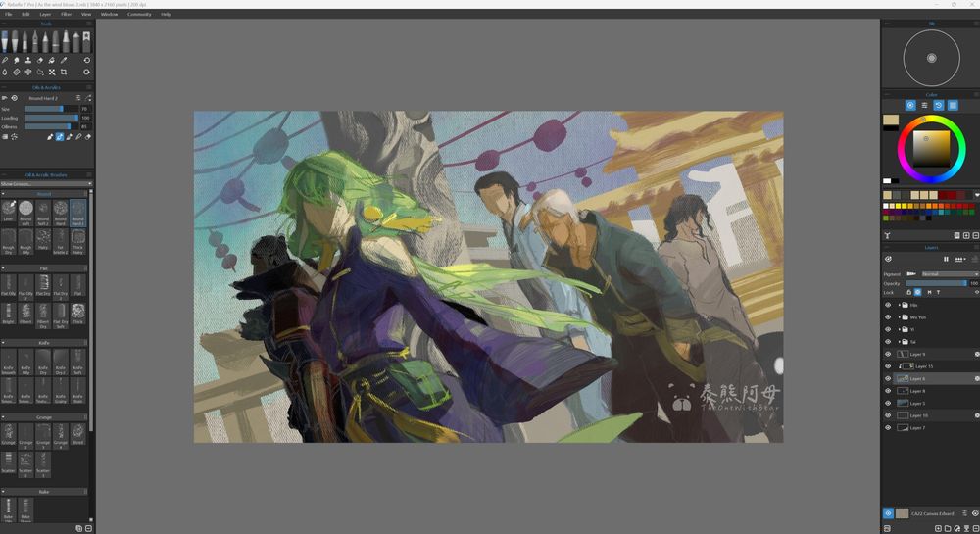Select the Hairy brush preset
Image resolution: width=980 pixels, height=534 pixels.
tap(43, 240)
